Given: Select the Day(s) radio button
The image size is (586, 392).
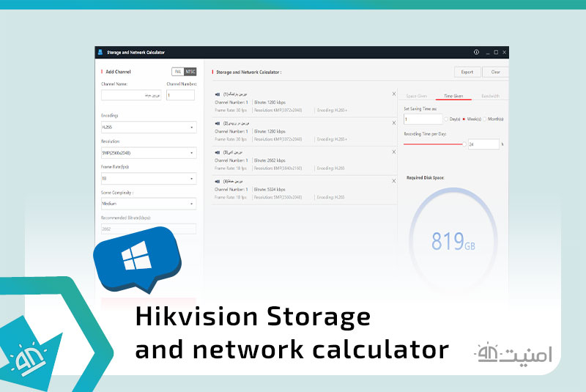Looking at the screenshot, I should click(x=446, y=119).
